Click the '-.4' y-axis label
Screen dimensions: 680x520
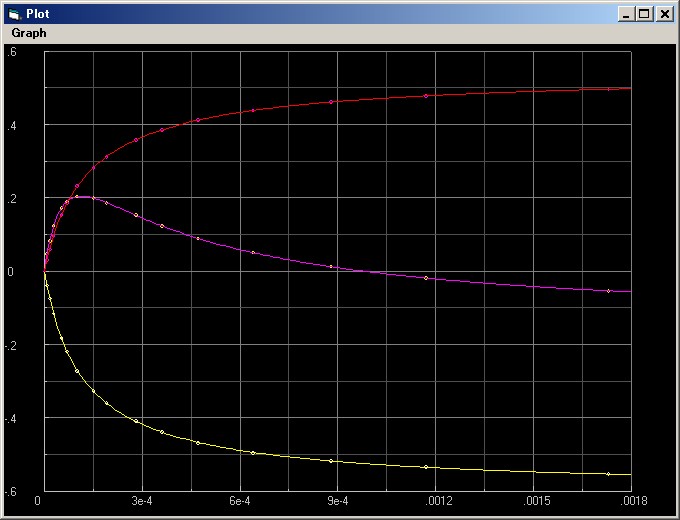point(10,419)
